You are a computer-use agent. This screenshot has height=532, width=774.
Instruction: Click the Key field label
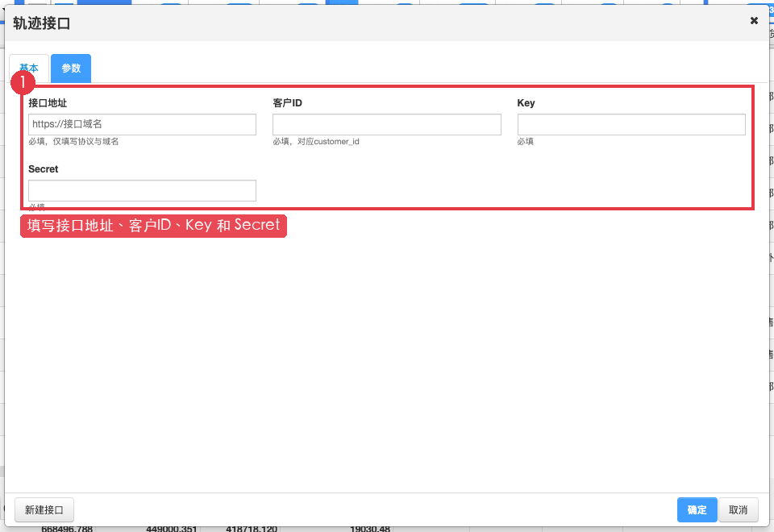click(526, 103)
